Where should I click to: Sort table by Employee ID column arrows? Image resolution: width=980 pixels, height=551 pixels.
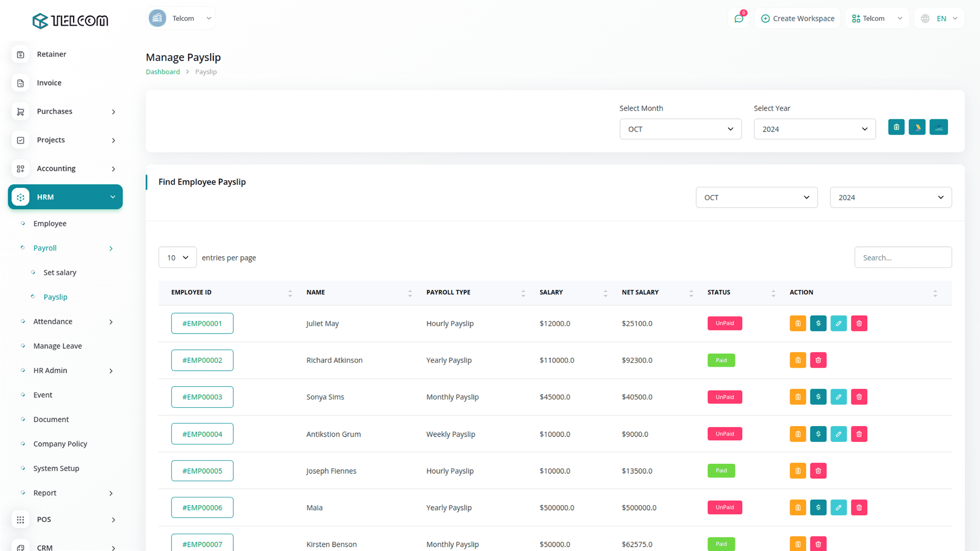(290, 293)
